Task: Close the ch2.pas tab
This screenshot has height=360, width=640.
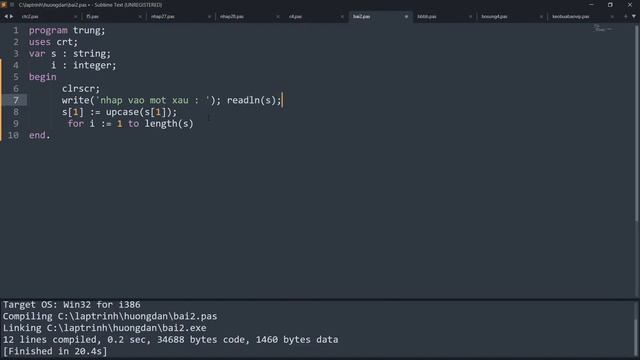Action: pyautogui.click(x=76, y=17)
